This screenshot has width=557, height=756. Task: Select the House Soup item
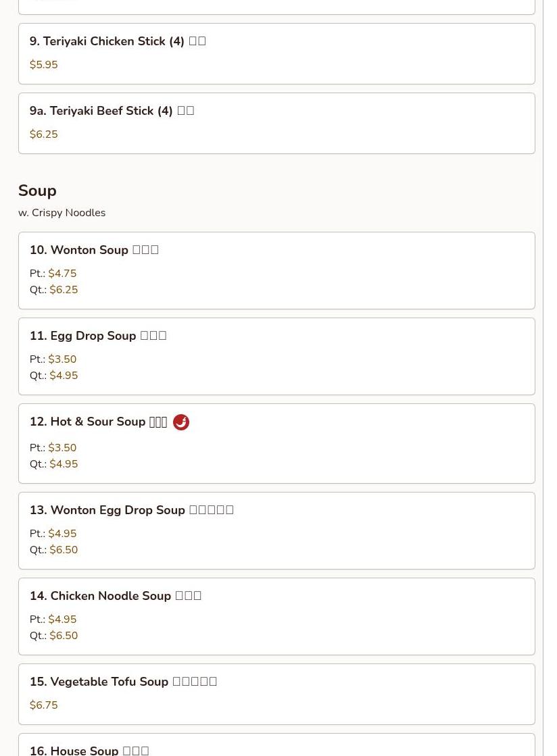pos(276,745)
